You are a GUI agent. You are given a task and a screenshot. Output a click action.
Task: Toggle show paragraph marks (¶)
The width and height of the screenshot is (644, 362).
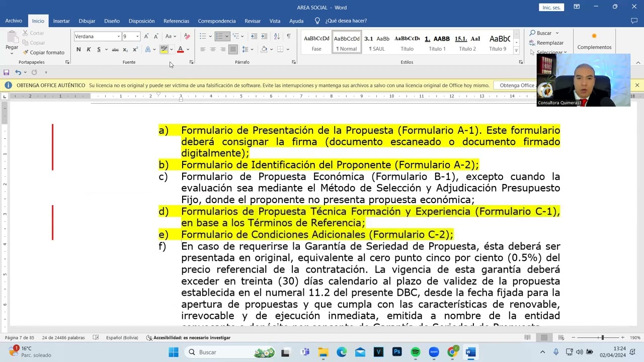[x=288, y=36]
